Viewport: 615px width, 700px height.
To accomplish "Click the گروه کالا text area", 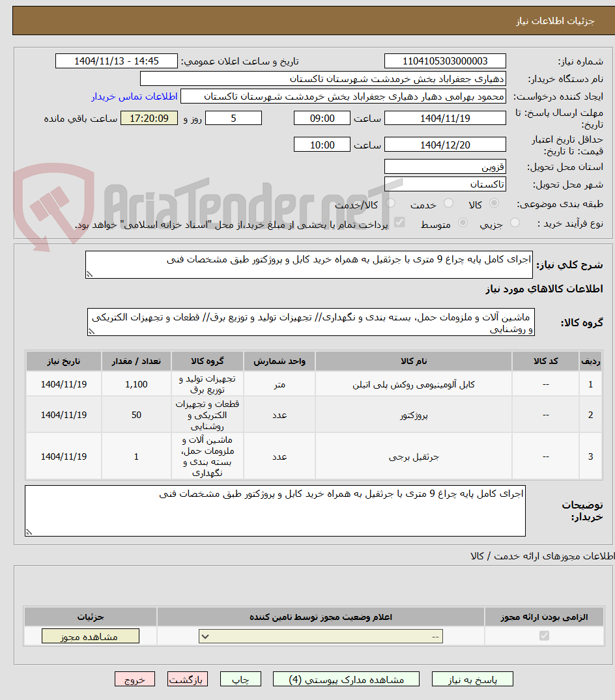I will [x=311, y=322].
